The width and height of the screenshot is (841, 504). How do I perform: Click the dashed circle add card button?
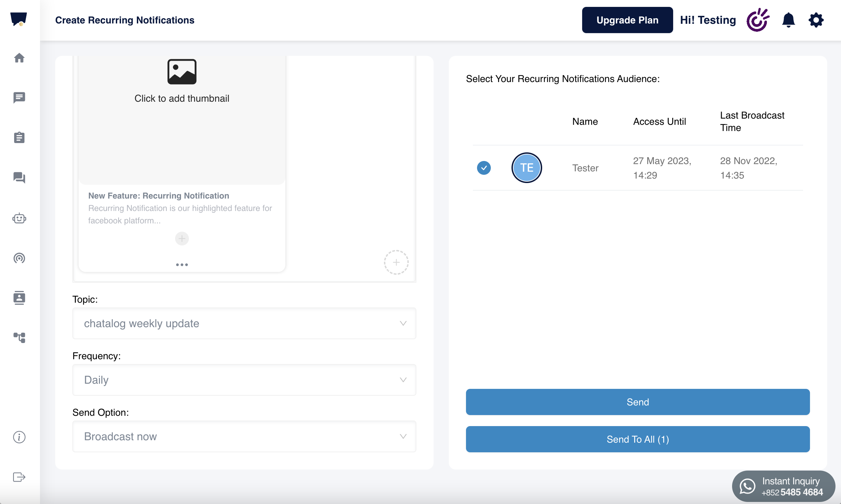[396, 262]
